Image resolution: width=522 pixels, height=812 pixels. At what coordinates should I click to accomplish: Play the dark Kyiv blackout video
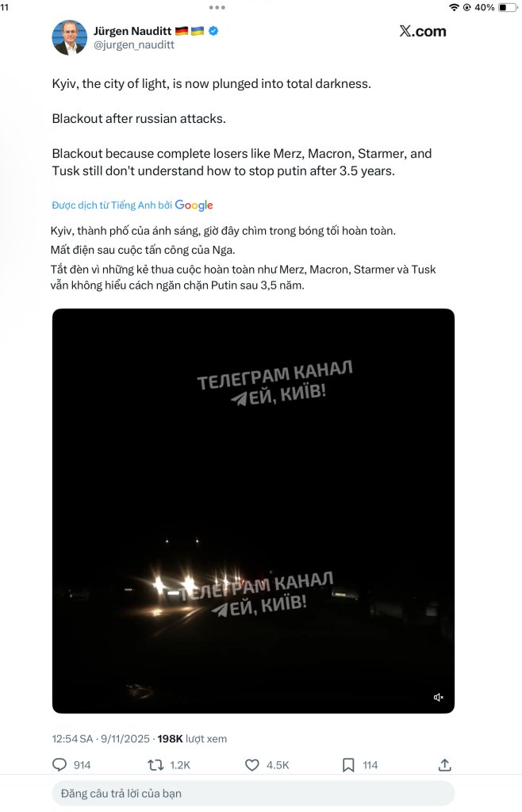coord(253,511)
